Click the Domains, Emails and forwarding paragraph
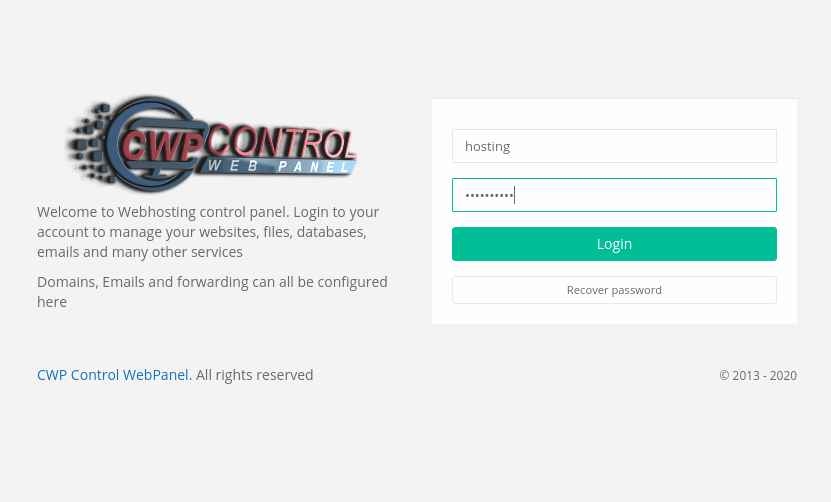The image size is (831, 502). point(212,292)
